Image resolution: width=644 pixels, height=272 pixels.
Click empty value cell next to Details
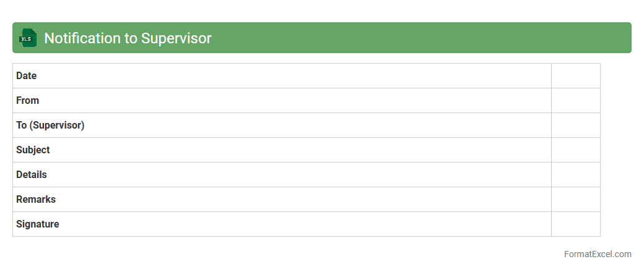coord(575,175)
